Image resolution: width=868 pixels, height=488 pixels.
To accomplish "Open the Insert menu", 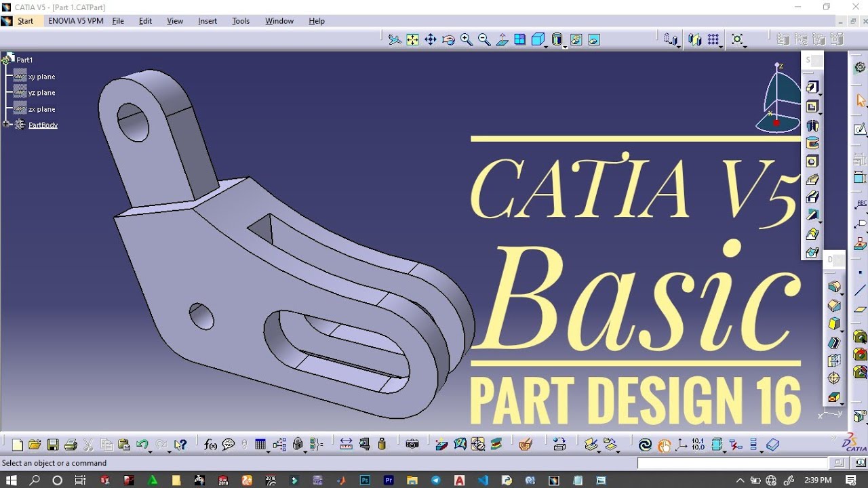I will pyautogui.click(x=208, y=21).
